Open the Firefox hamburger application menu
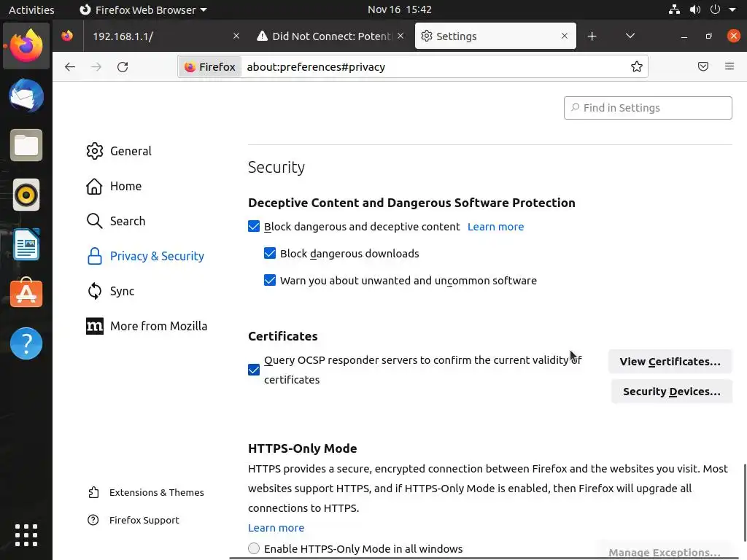 pyautogui.click(x=729, y=66)
